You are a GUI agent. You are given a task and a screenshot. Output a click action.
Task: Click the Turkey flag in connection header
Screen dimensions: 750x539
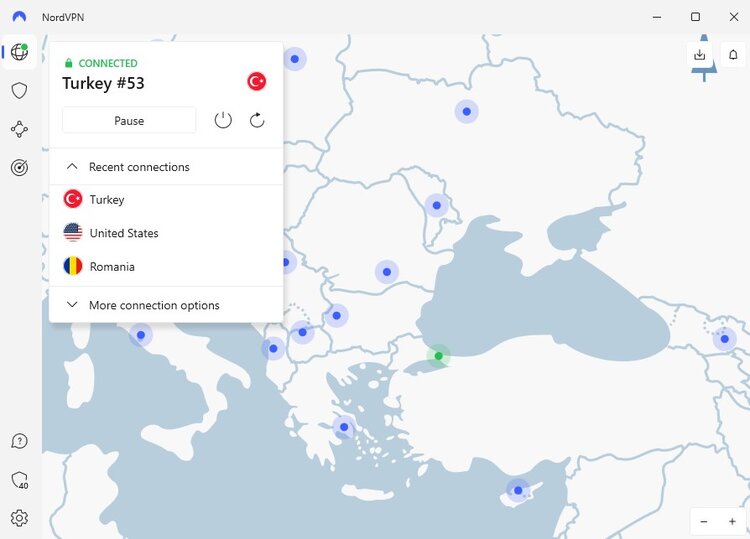pos(256,81)
